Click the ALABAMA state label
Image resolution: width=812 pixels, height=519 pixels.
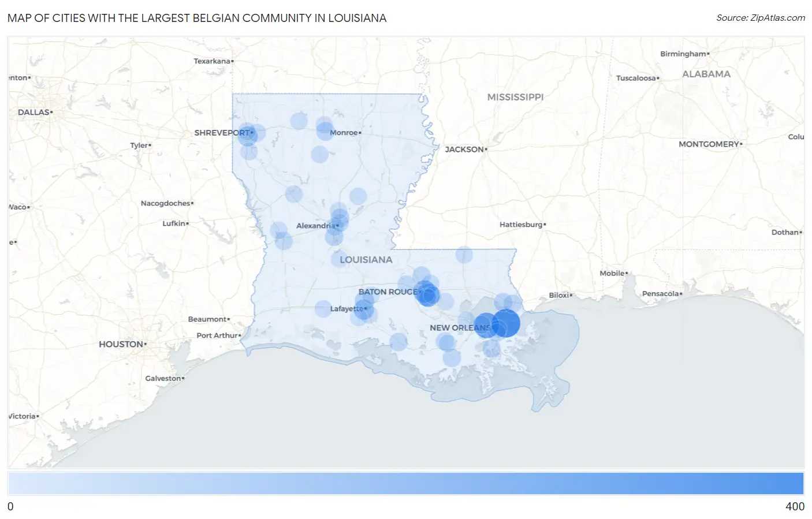pyautogui.click(x=706, y=74)
